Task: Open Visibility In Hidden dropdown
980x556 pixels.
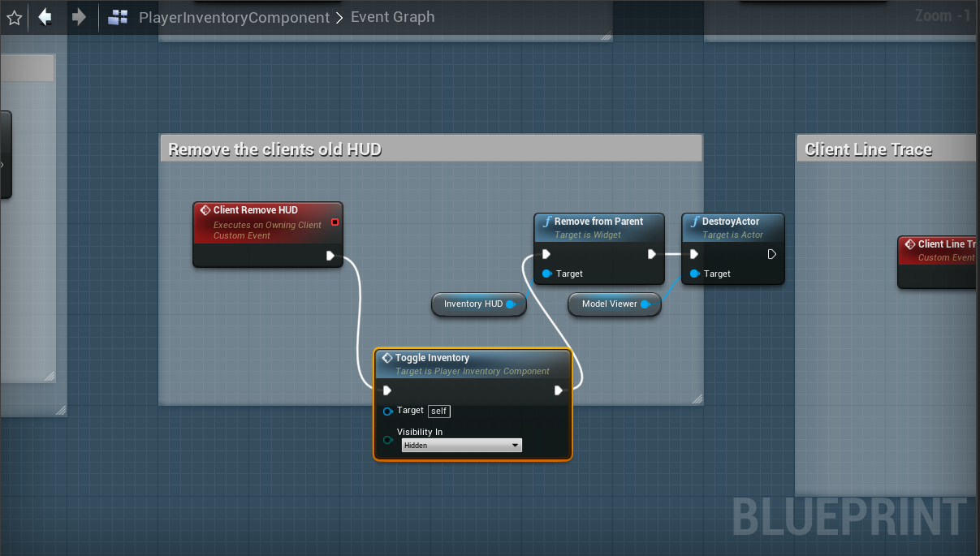Action: click(462, 446)
